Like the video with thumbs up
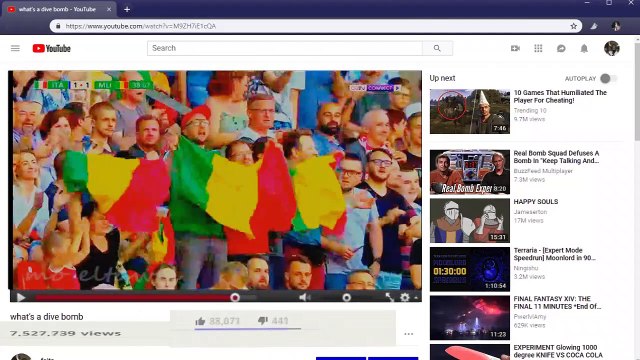This screenshot has height=360, width=640. point(200,321)
